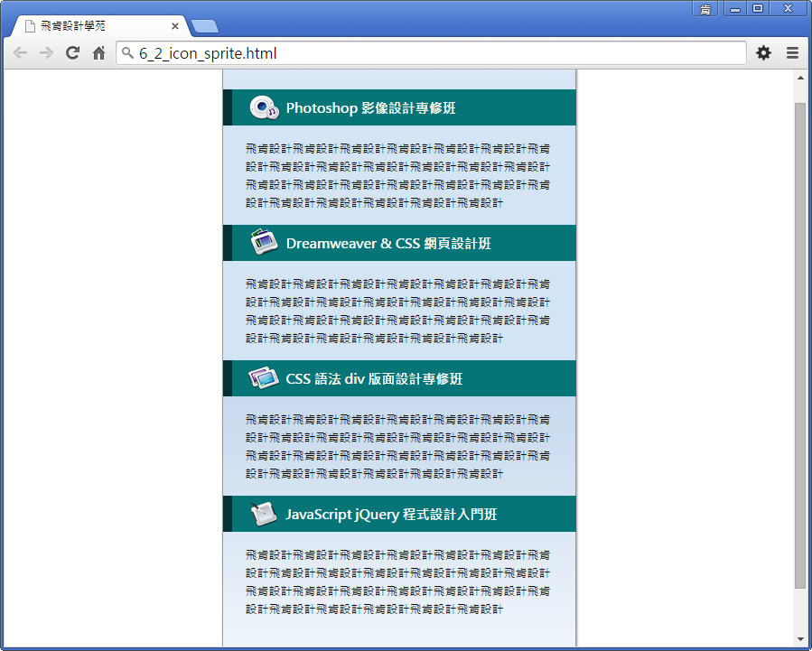
Task: Click the Dreamweaver course icon
Action: 264,242
